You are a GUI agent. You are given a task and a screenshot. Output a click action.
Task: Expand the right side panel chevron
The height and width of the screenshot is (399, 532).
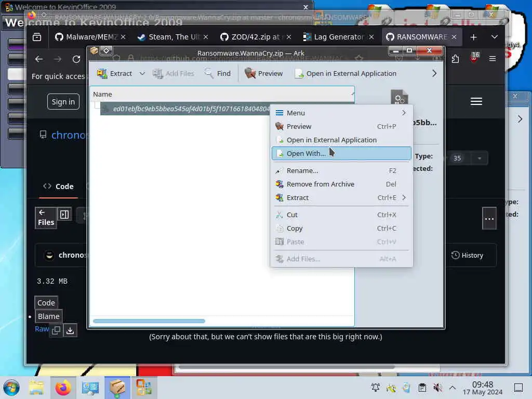coord(520,119)
